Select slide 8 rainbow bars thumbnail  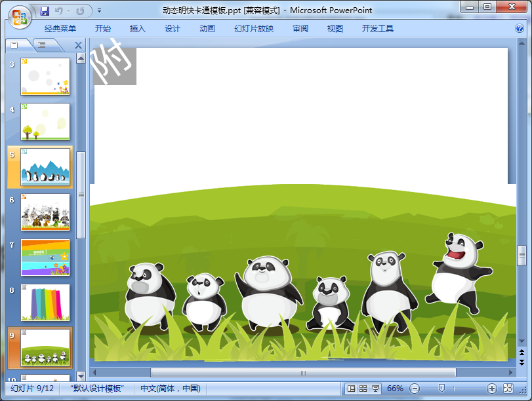[45, 303]
